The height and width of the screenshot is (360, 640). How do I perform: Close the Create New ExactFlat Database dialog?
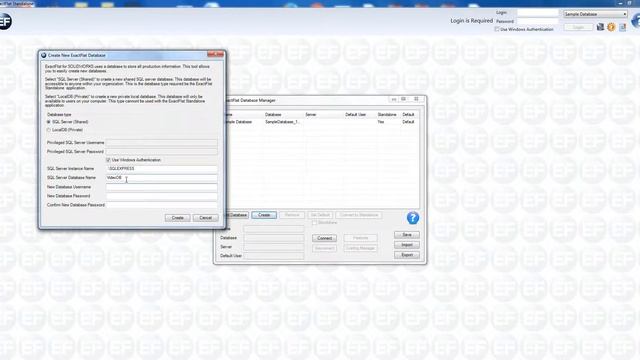215,54
